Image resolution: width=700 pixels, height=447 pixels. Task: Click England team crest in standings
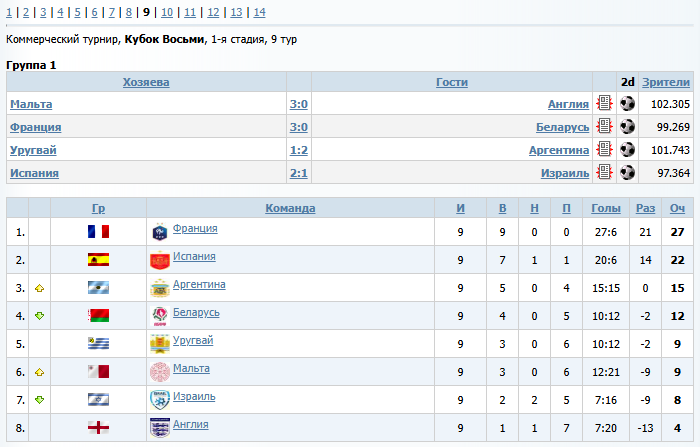point(160,428)
